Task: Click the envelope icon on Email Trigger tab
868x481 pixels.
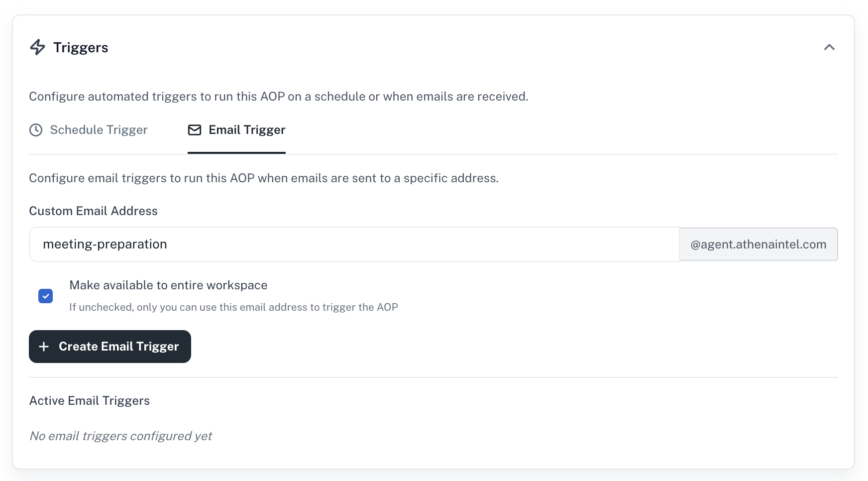Action: coord(194,130)
